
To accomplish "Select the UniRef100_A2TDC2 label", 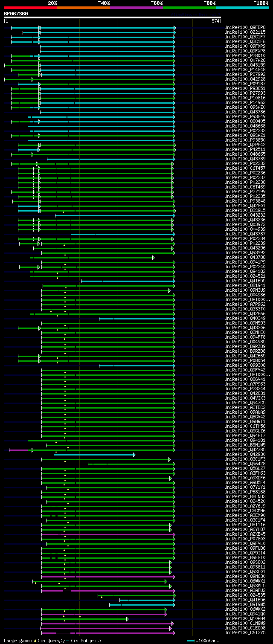I will pos(244,408).
